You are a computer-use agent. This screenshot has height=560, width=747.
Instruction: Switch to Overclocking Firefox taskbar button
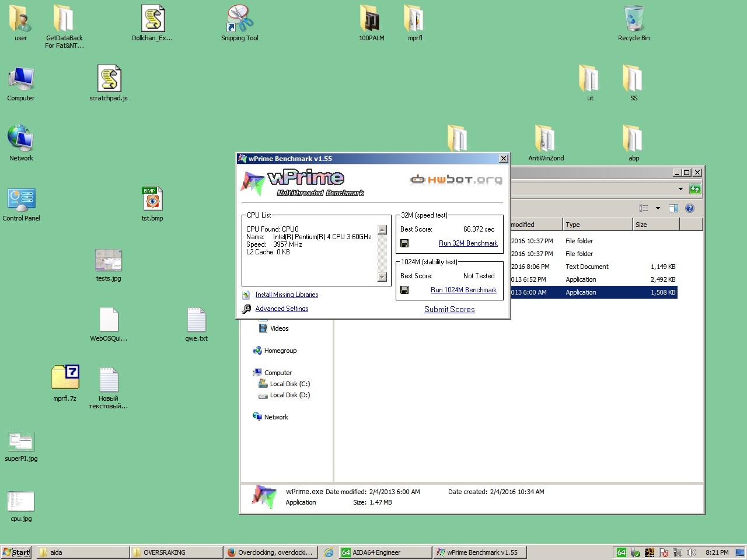[270, 552]
